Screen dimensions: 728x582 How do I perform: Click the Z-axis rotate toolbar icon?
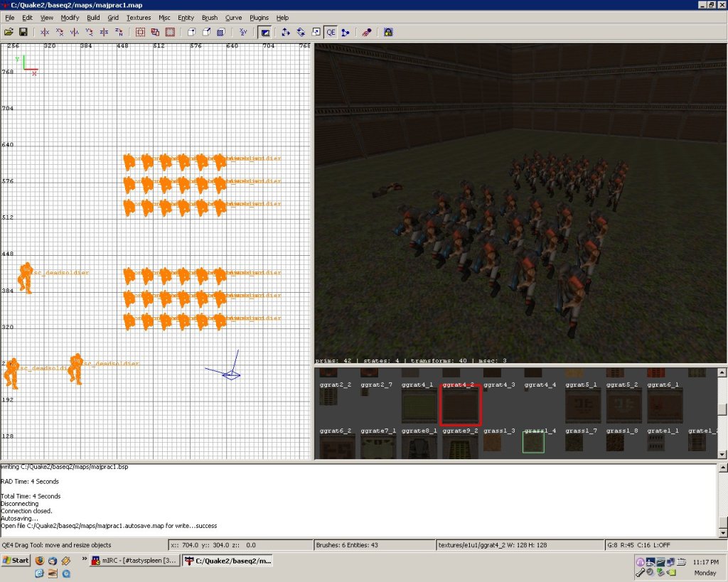point(119,32)
